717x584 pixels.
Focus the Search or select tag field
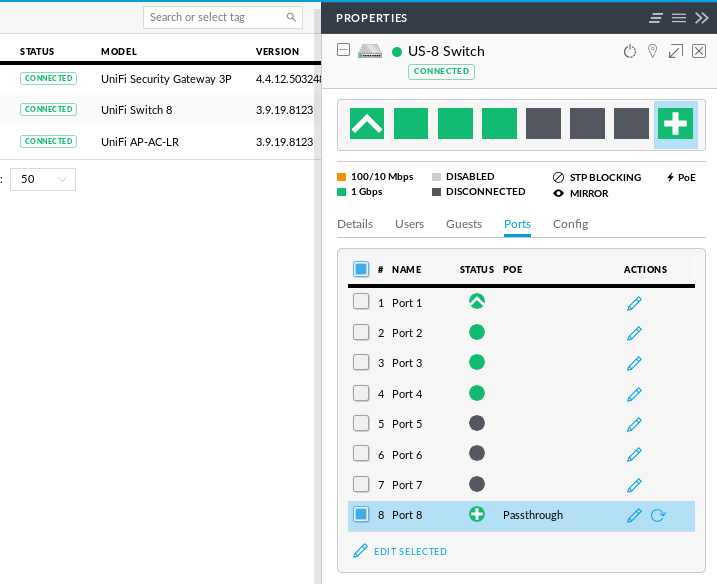(x=215, y=17)
